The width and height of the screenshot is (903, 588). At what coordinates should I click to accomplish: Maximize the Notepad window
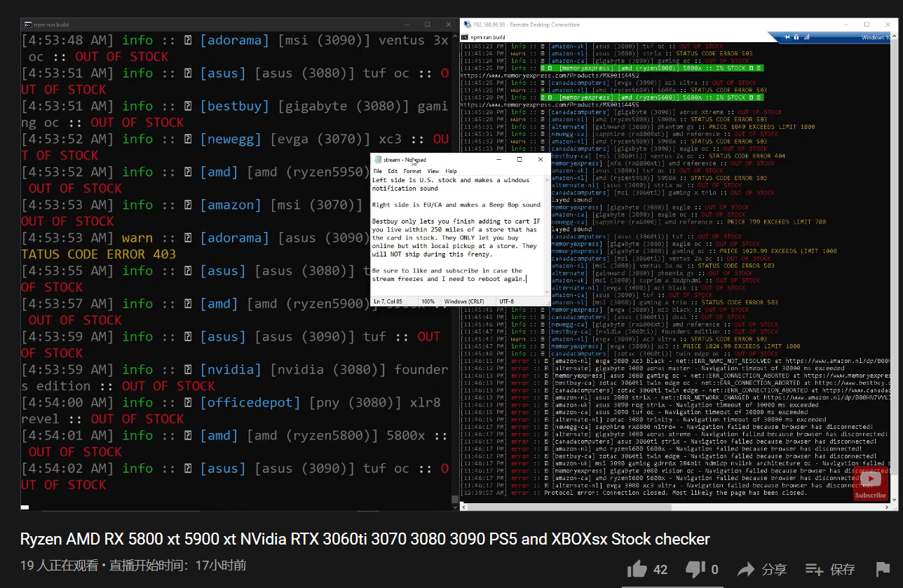(520, 160)
